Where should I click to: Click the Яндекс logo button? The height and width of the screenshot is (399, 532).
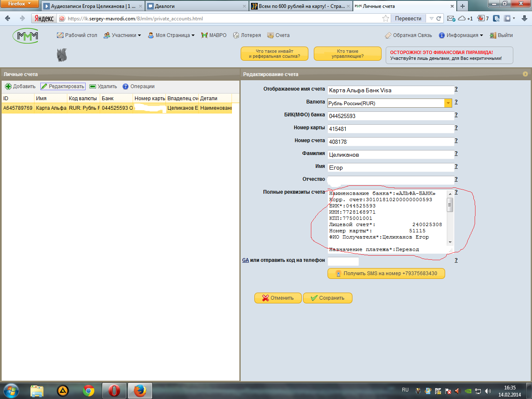[x=44, y=18]
